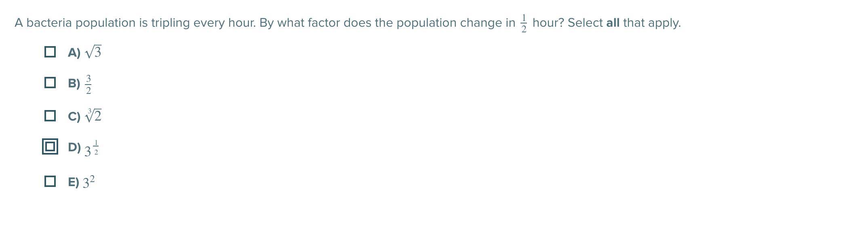The height and width of the screenshot is (246, 868).
Task: Tick the checkbox beside option B
Action: [50, 83]
